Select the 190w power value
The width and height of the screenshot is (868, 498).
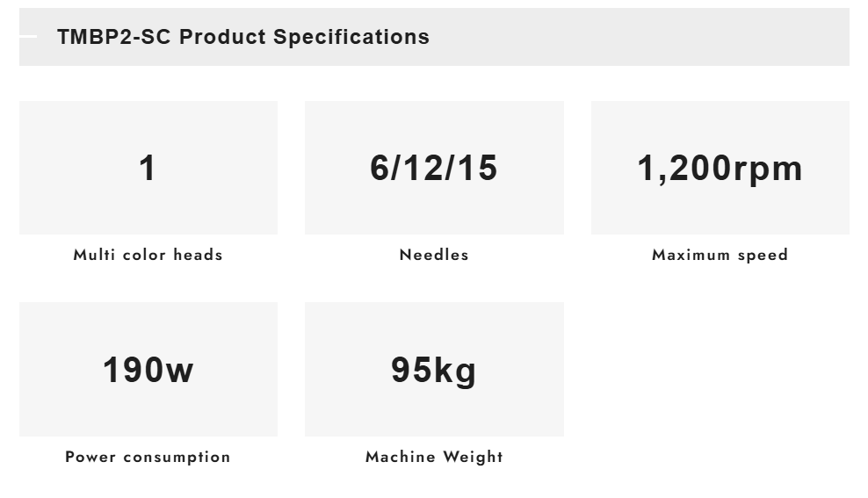click(x=148, y=370)
